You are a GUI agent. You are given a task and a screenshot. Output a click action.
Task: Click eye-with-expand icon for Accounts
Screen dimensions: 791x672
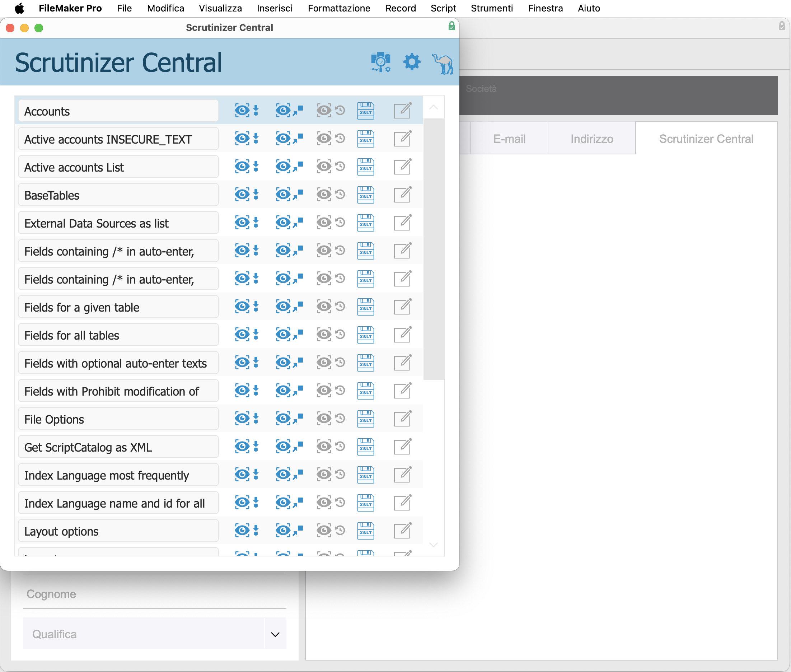pos(289,111)
